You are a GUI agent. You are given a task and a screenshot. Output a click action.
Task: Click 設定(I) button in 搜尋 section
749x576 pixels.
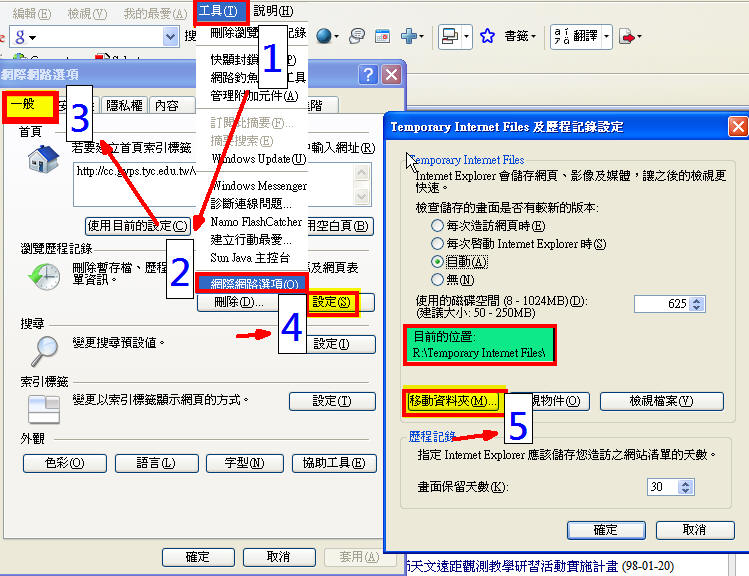pyautogui.click(x=341, y=344)
